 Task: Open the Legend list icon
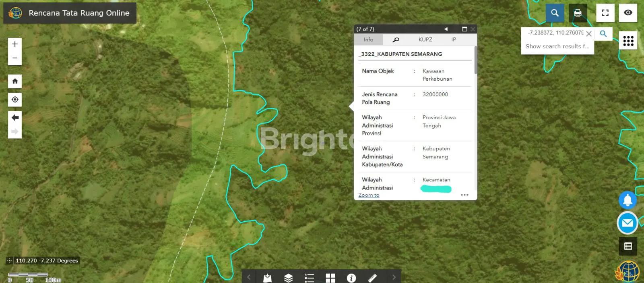click(x=309, y=278)
